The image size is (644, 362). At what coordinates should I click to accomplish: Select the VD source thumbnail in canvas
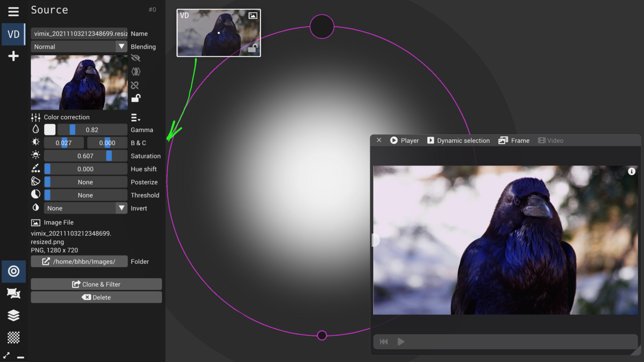point(218,33)
